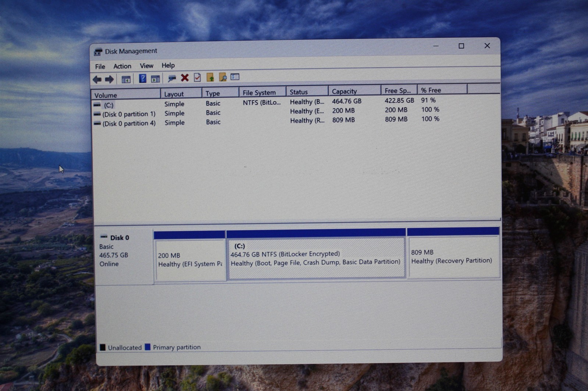Click the 422.85 GB free space cell
The height and width of the screenshot is (391, 588).
pyautogui.click(x=399, y=100)
